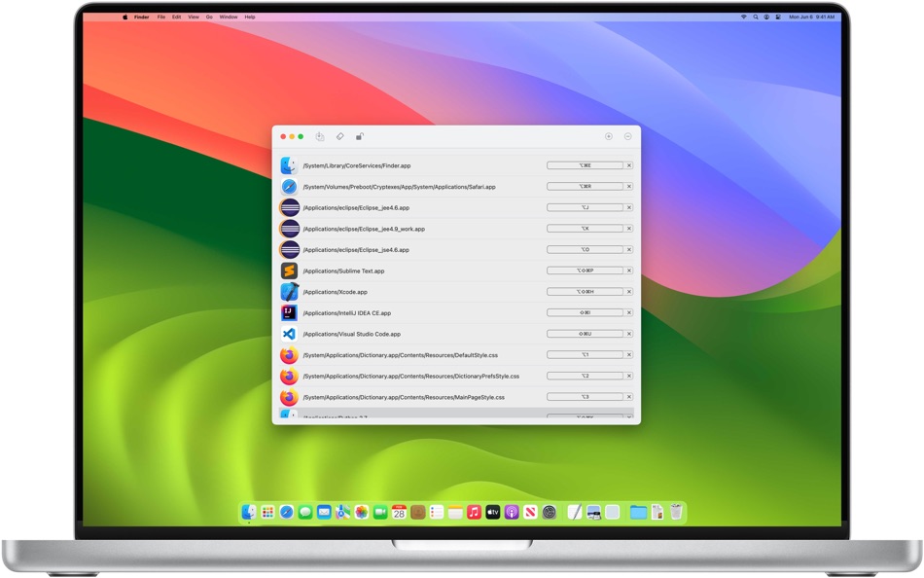Clear the shortcut for DefaultStyle.css

point(628,354)
